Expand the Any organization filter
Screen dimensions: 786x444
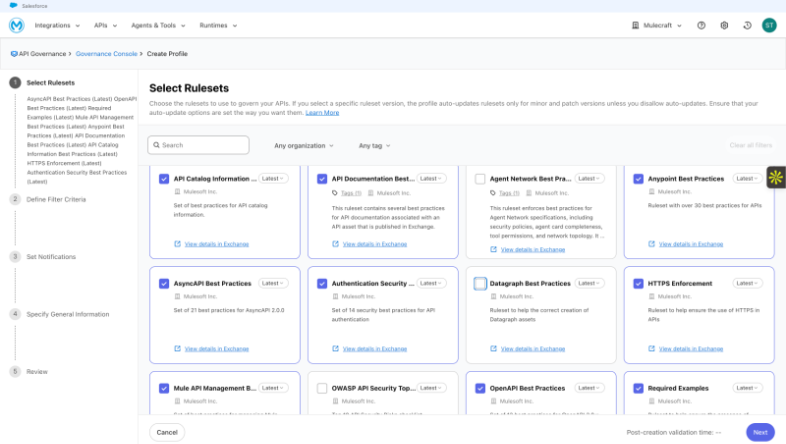pyautogui.click(x=304, y=146)
